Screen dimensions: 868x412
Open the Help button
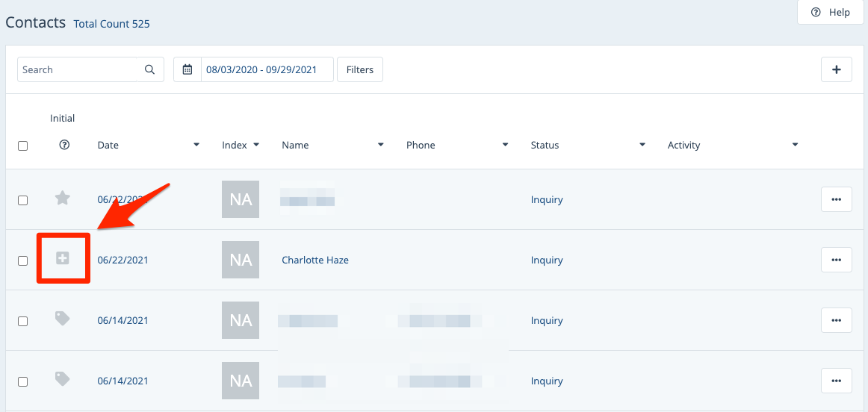pos(831,12)
